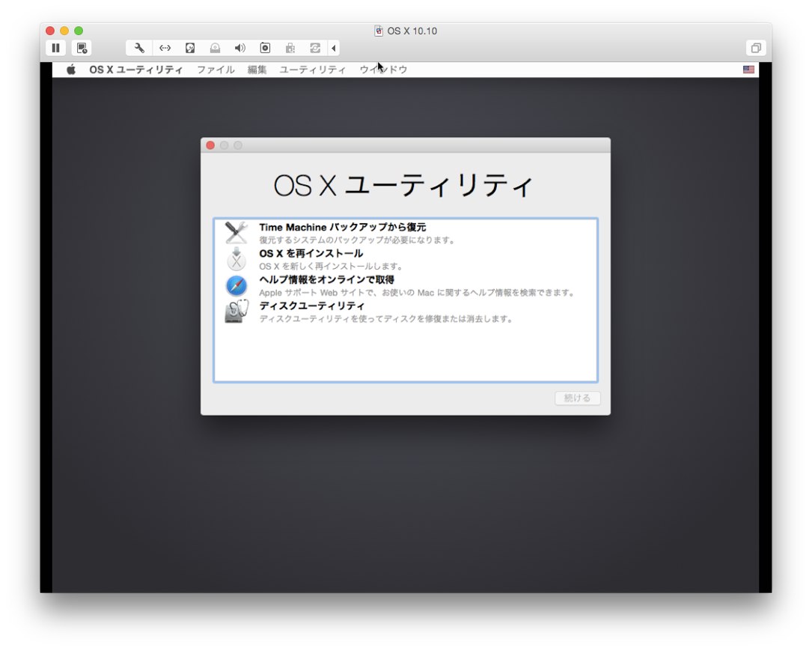Click the snapshot icon next to pause
The width and height of the screenshot is (812, 650).
point(82,48)
